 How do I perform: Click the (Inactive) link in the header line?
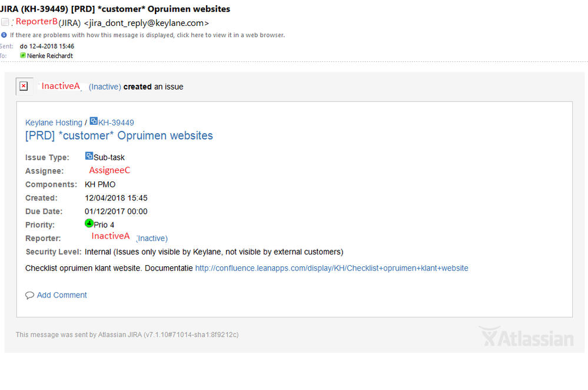pos(105,87)
